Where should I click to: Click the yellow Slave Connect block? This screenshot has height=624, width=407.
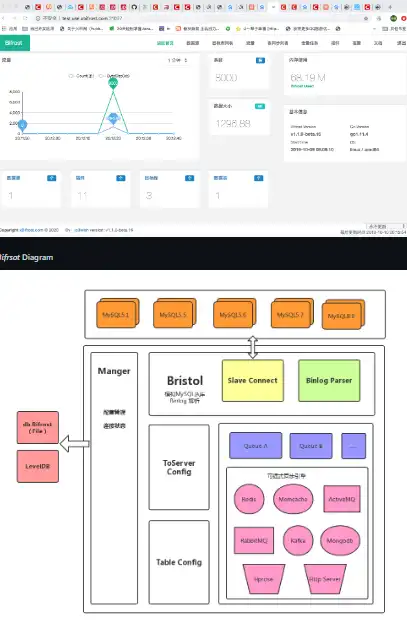(x=253, y=380)
